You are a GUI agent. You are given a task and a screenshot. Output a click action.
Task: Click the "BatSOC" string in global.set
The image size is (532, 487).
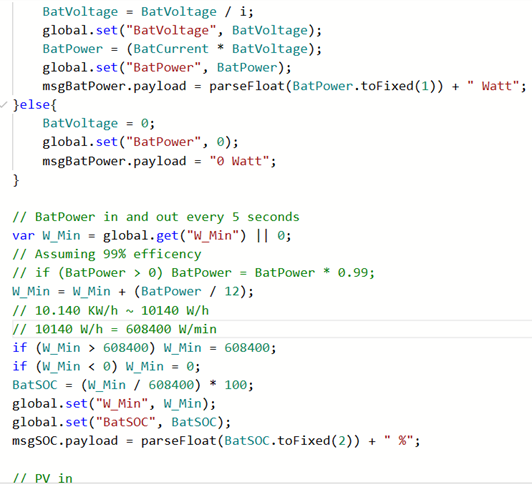126,422
